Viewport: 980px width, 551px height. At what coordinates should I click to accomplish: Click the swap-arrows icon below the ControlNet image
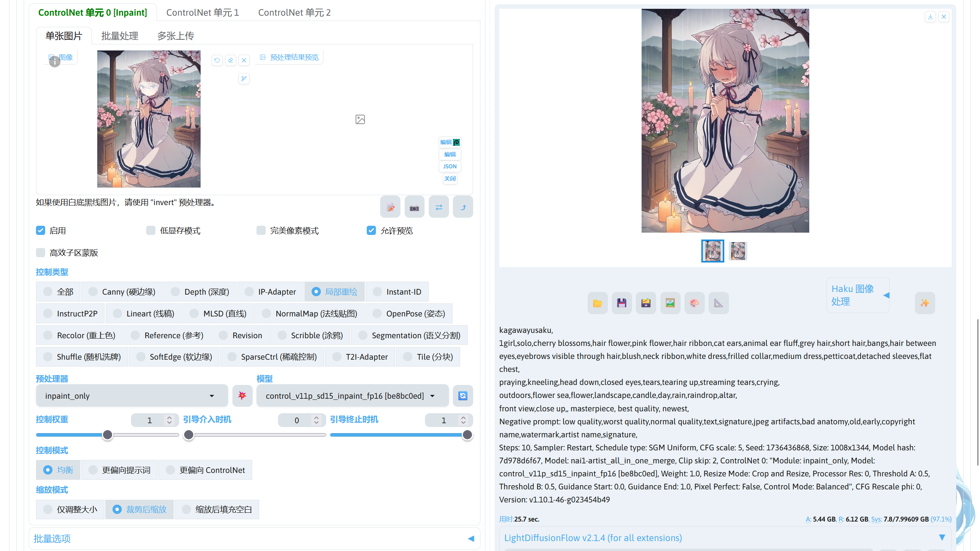439,207
